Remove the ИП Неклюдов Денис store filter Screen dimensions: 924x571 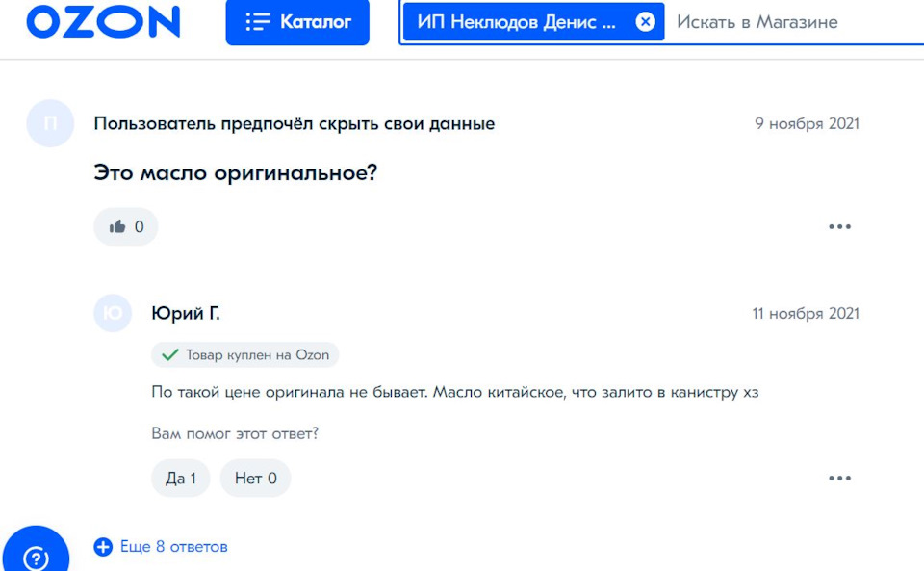tap(645, 22)
